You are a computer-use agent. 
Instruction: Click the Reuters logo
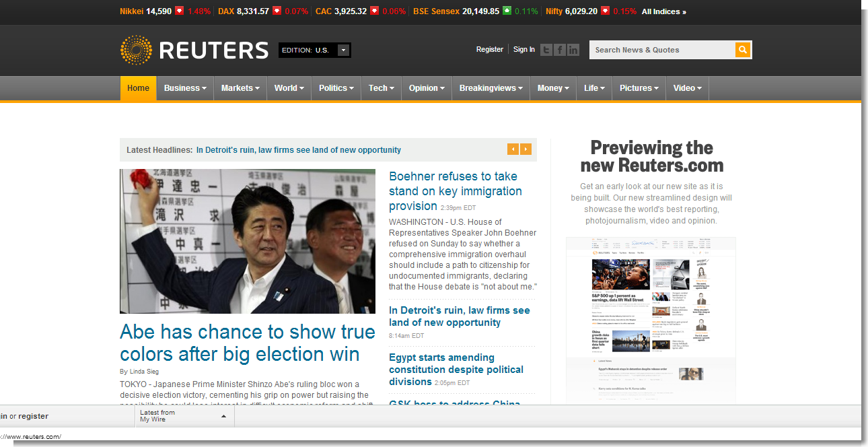click(194, 50)
